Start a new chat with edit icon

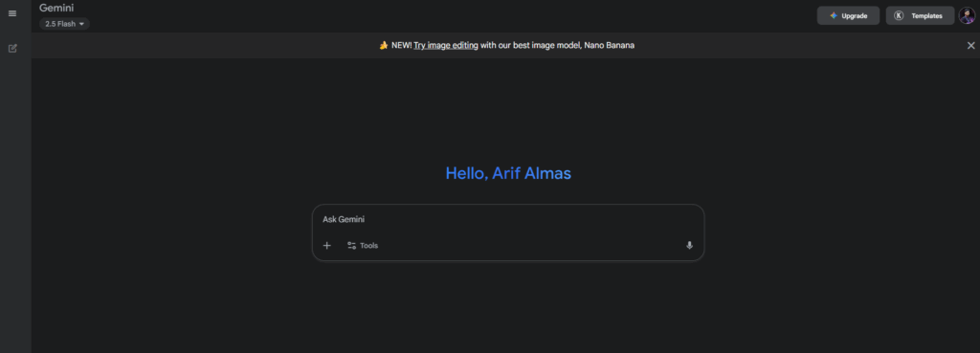click(x=12, y=48)
